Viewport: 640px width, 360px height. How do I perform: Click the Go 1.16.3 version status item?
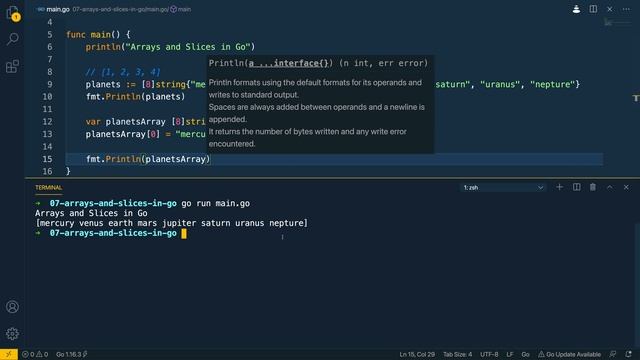click(72, 354)
